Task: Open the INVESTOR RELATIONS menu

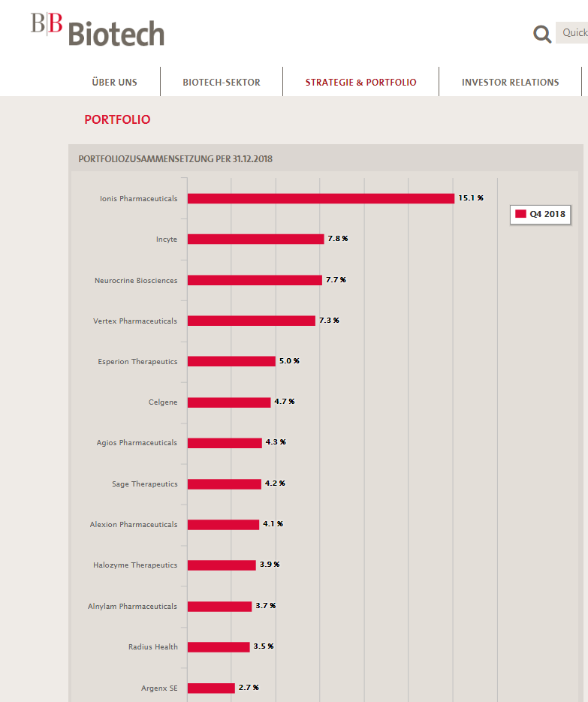Action: tap(510, 83)
